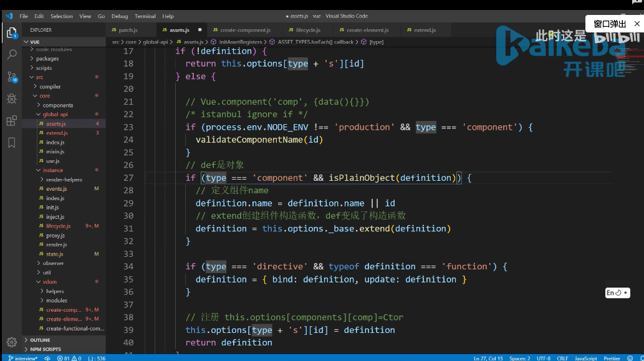644x361 pixels.
Task: Click ASSET_TYPES.forEach() callback breadcrumb
Action: click(x=315, y=42)
